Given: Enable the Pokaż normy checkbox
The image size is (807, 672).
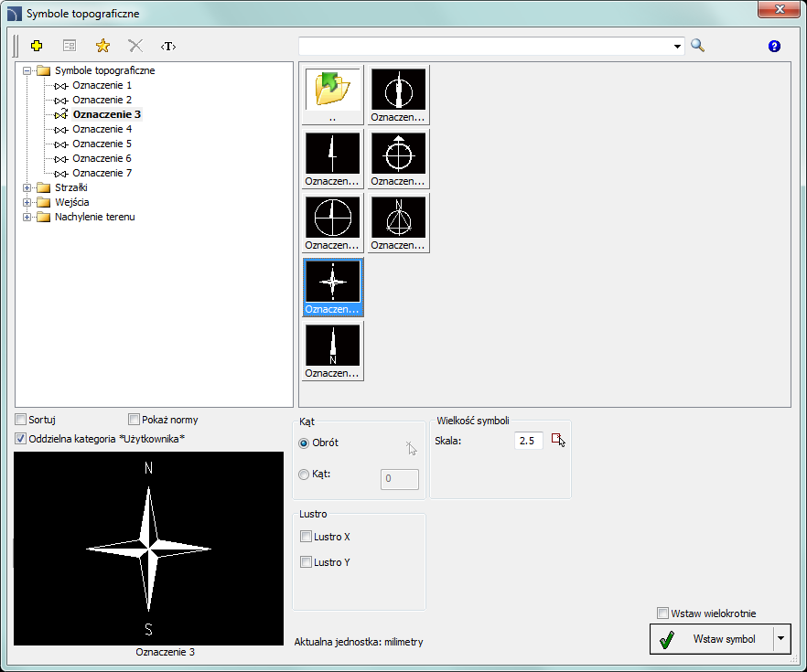Looking at the screenshot, I should pos(134,420).
